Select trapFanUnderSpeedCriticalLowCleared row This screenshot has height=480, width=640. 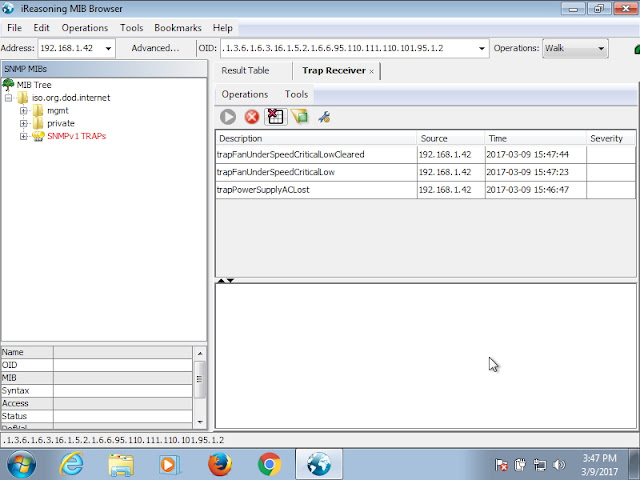click(x=425, y=154)
